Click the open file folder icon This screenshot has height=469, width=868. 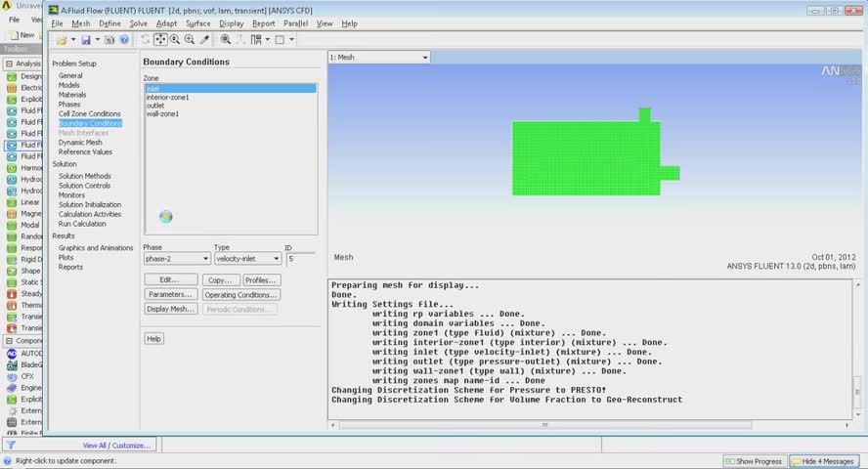point(62,40)
